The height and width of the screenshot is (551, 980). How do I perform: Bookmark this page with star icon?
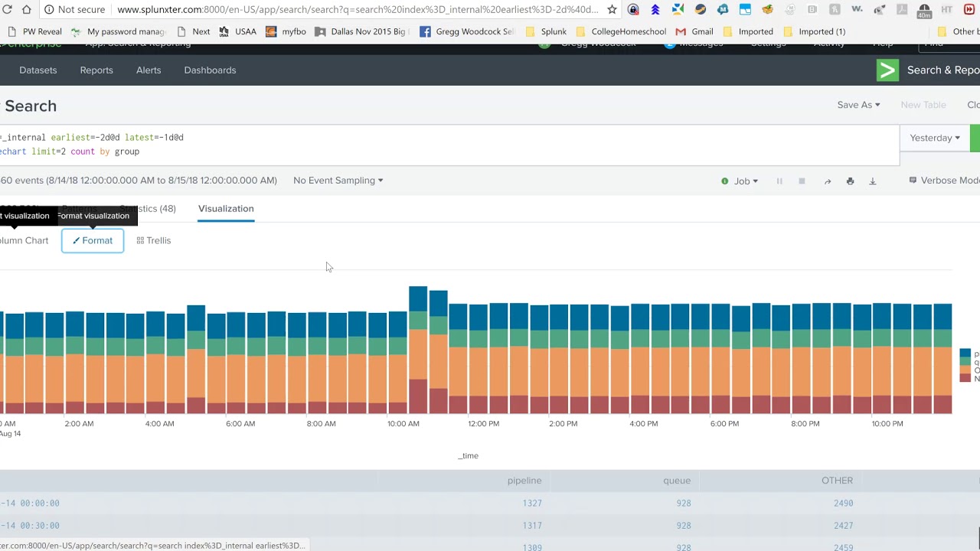tap(612, 9)
